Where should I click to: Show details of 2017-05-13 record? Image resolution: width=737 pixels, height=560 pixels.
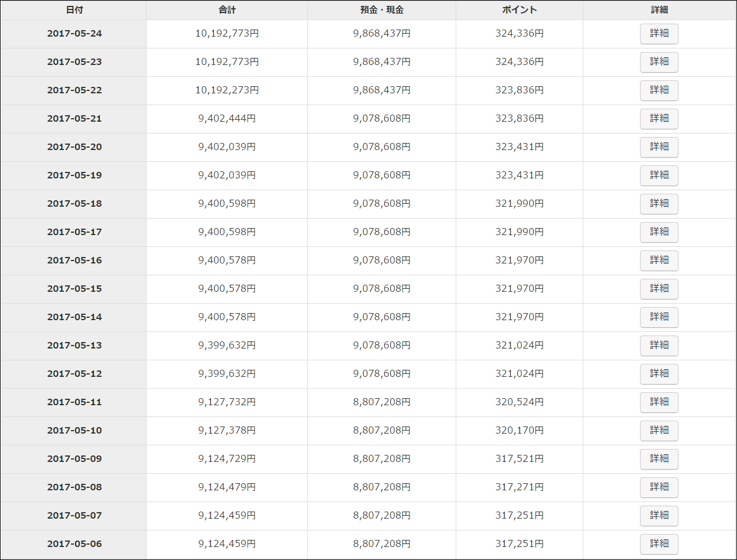(x=659, y=346)
